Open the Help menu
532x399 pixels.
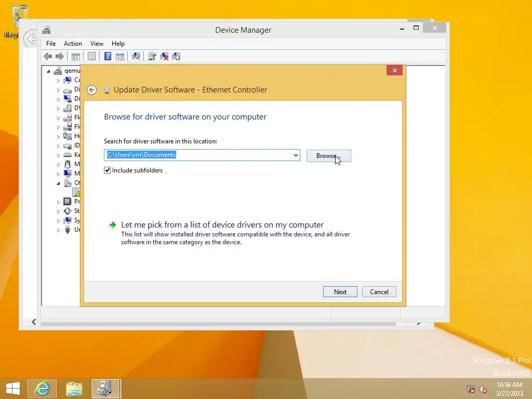[x=118, y=44]
